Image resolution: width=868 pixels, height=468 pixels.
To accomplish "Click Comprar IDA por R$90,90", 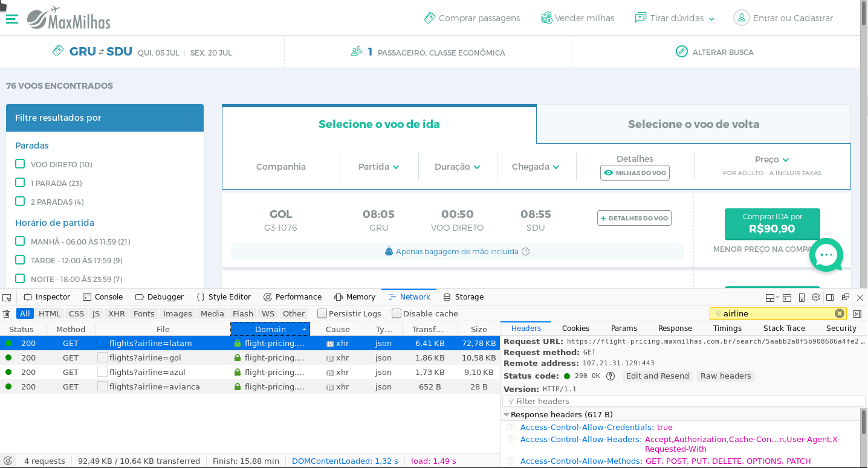I will [x=772, y=223].
